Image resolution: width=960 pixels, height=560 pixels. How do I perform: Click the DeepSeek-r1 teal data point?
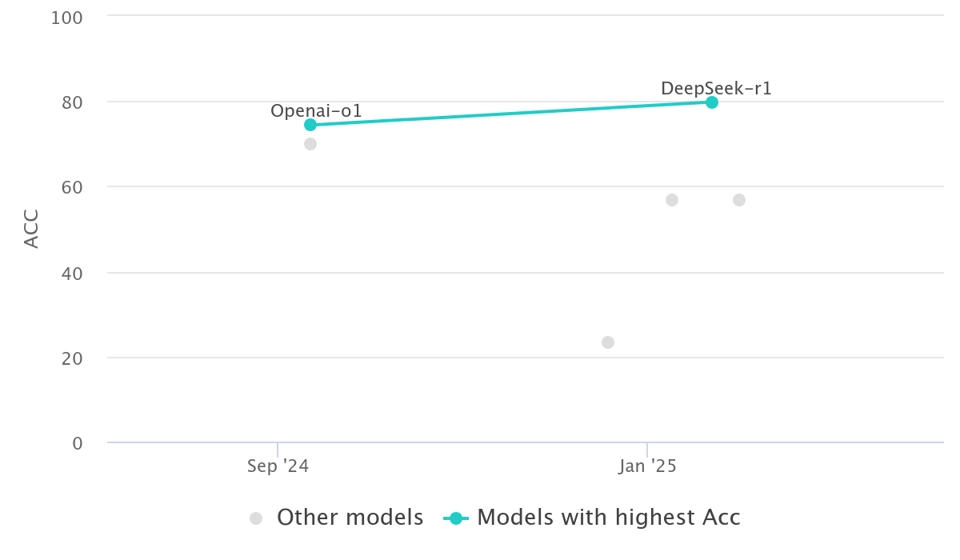point(712,102)
